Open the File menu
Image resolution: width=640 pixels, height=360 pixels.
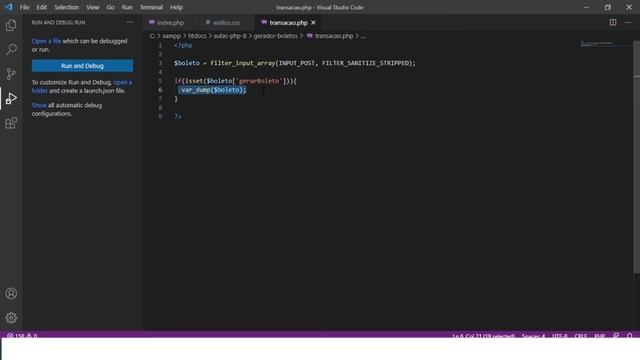coord(24,7)
